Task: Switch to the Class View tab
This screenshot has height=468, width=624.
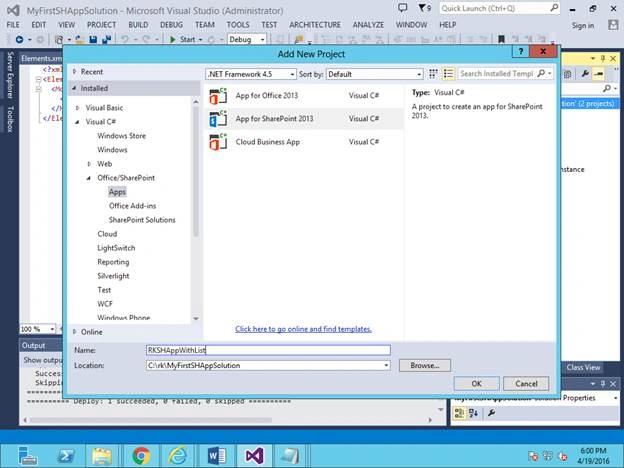Action: coord(583,367)
